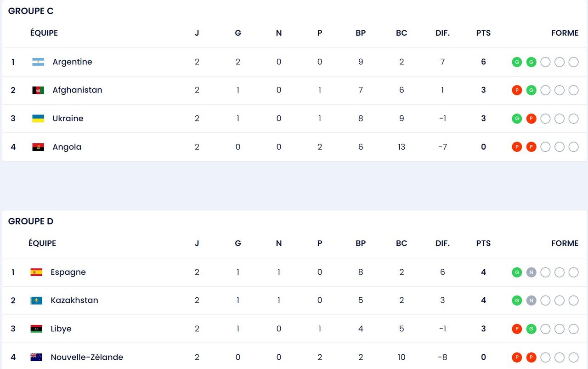The image size is (588, 369).
Task: Click the Libye flag icon
Action: click(36, 329)
